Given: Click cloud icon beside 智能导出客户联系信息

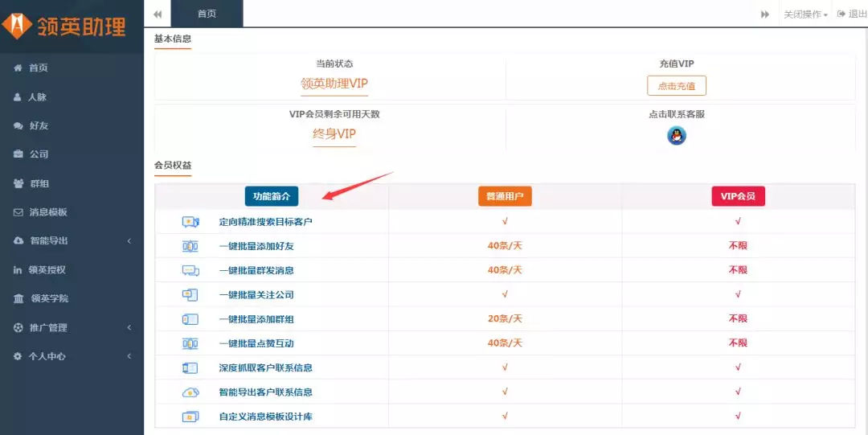Looking at the screenshot, I should coord(190,393).
